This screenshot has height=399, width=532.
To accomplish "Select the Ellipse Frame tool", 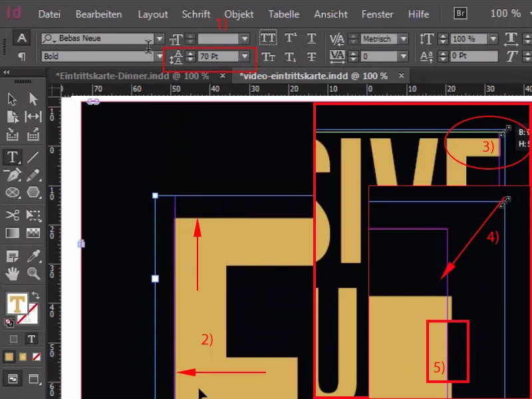I will pyautogui.click(x=13, y=193).
